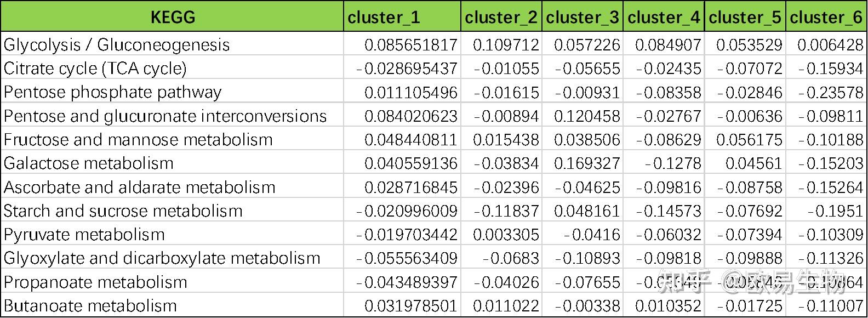Viewport: 868px width, 318px height.
Task: Select the Fructose and mannose metabolism cell
Action: coord(138,140)
